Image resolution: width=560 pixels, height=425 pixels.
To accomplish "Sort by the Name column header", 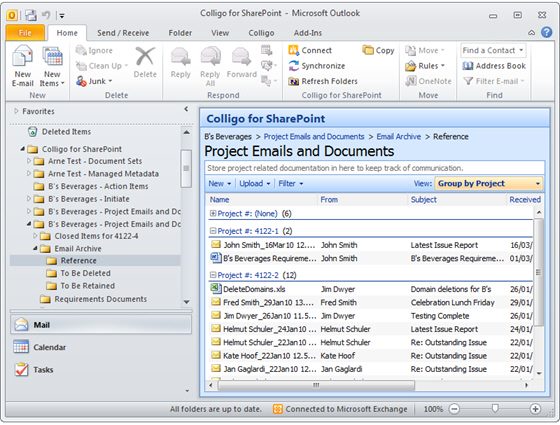I will click(x=219, y=199).
